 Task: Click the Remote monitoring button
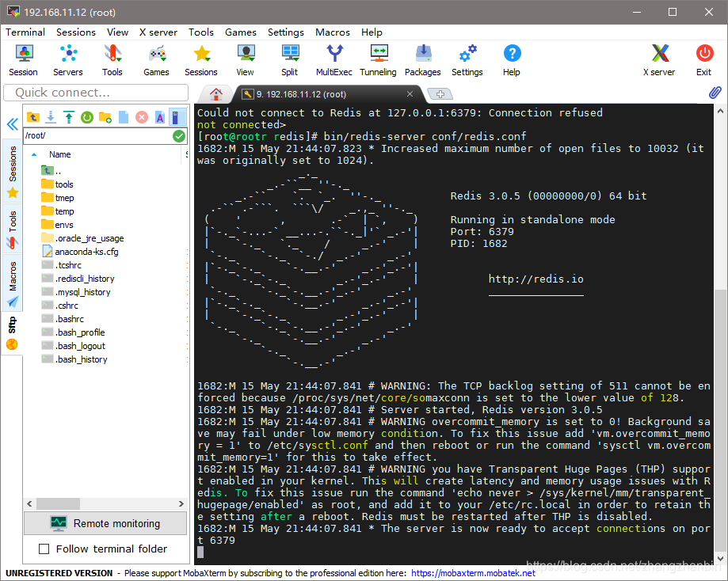point(105,523)
